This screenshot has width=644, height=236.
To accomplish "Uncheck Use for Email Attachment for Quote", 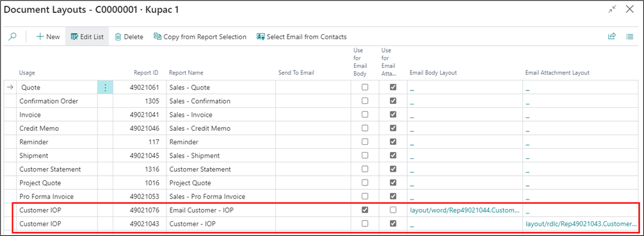I will click(x=393, y=87).
